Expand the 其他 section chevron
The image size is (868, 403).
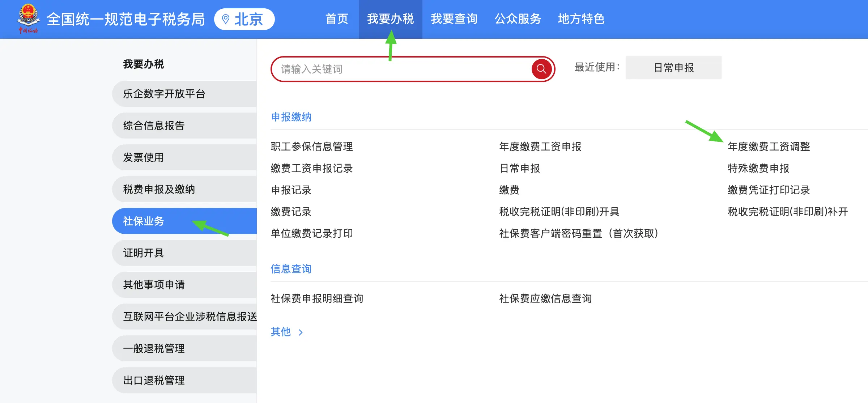[301, 332]
